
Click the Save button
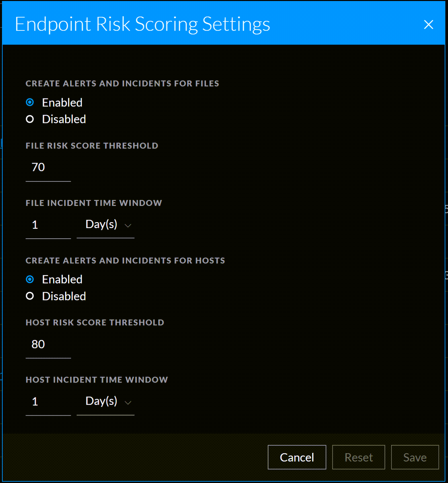point(415,457)
